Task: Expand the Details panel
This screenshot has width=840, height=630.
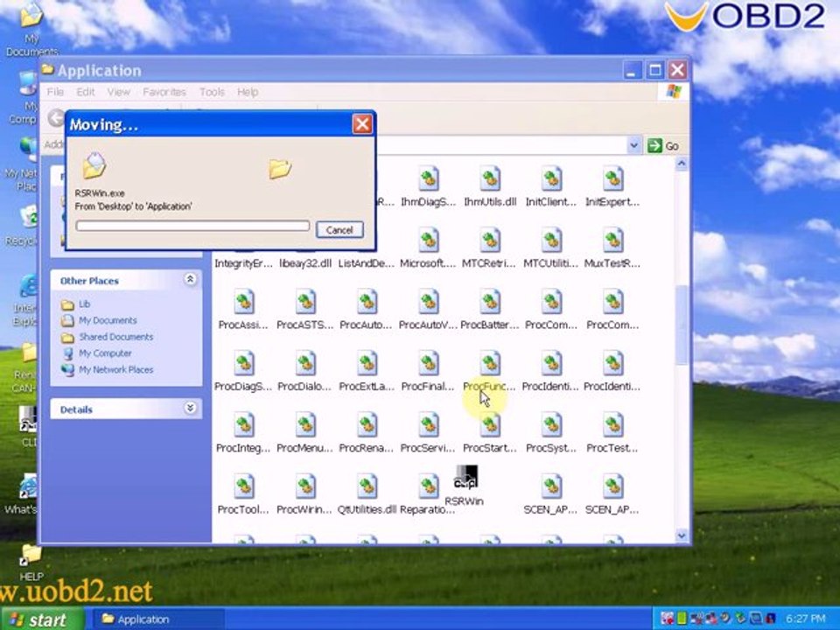Action: point(190,409)
